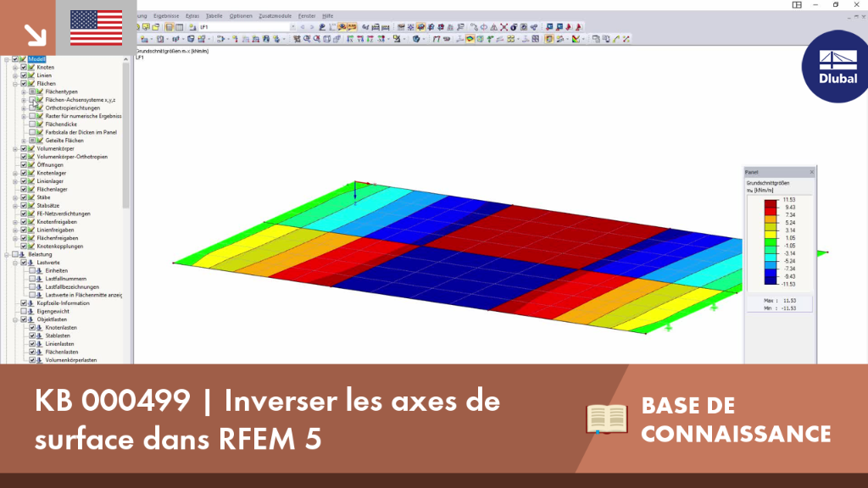Select the Modell tree item
Image resolution: width=868 pixels, height=488 pixels.
[36, 59]
